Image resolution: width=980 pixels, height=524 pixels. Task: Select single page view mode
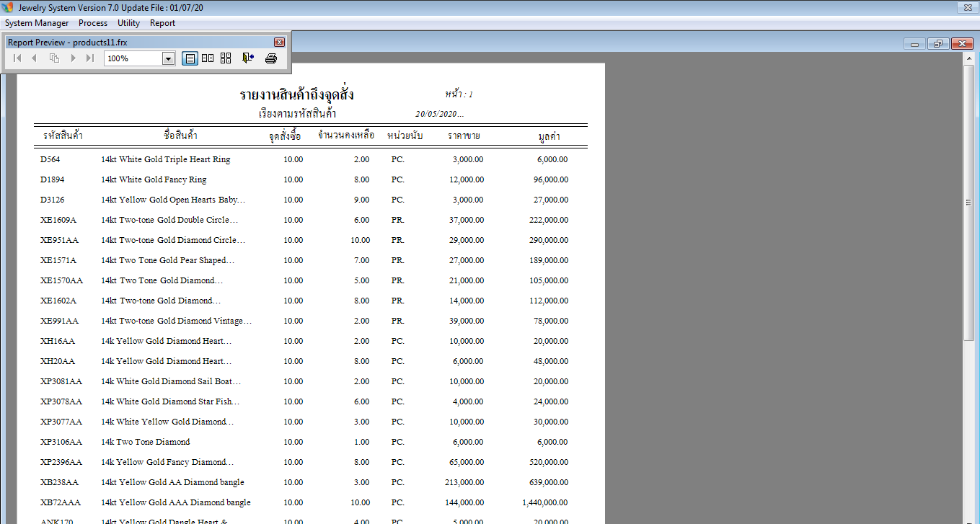click(x=190, y=58)
